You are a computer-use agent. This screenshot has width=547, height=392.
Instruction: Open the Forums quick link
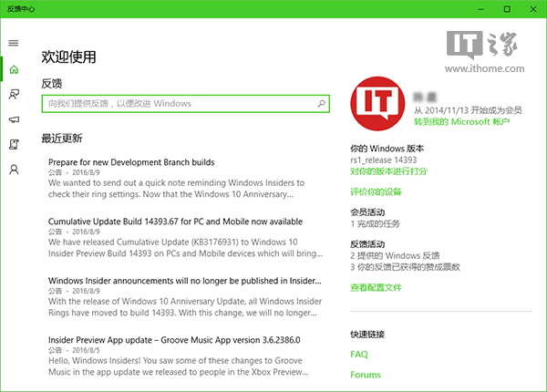[366, 375]
